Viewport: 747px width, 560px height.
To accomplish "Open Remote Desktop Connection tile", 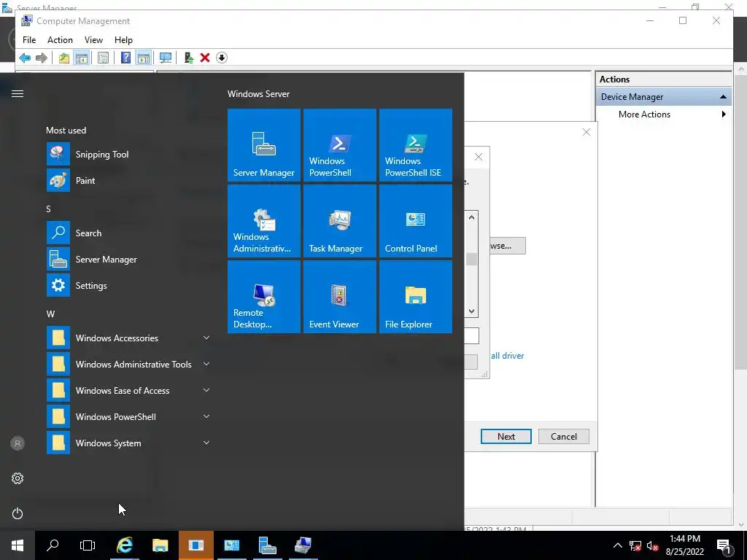I will click(x=264, y=296).
